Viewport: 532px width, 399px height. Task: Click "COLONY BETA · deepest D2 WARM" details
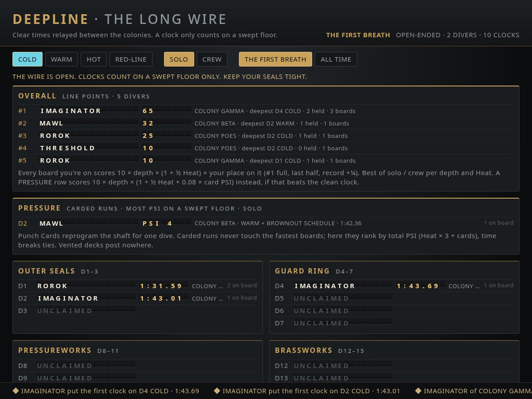click(272, 123)
